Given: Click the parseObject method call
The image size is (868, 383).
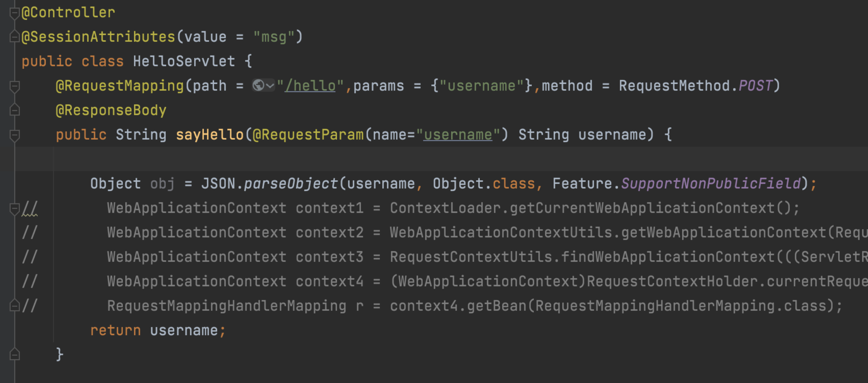Looking at the screenshot, I should tap(291, 184).
